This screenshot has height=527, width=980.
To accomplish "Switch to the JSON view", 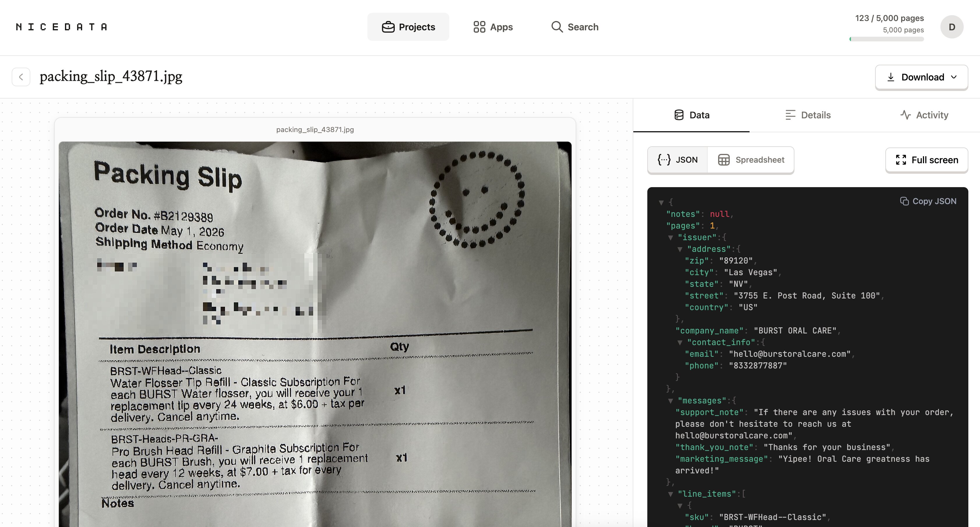I will tap(678, 160).
